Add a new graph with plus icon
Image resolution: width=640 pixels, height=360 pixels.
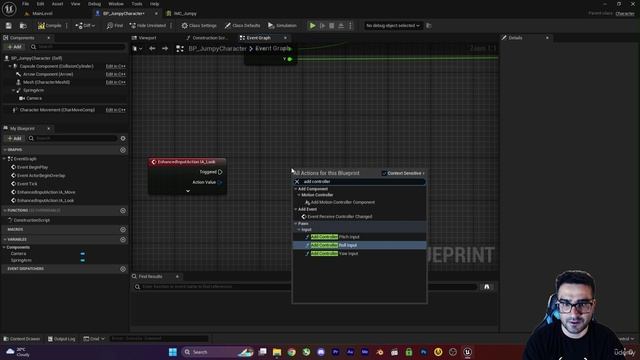(x=123, y=150)
